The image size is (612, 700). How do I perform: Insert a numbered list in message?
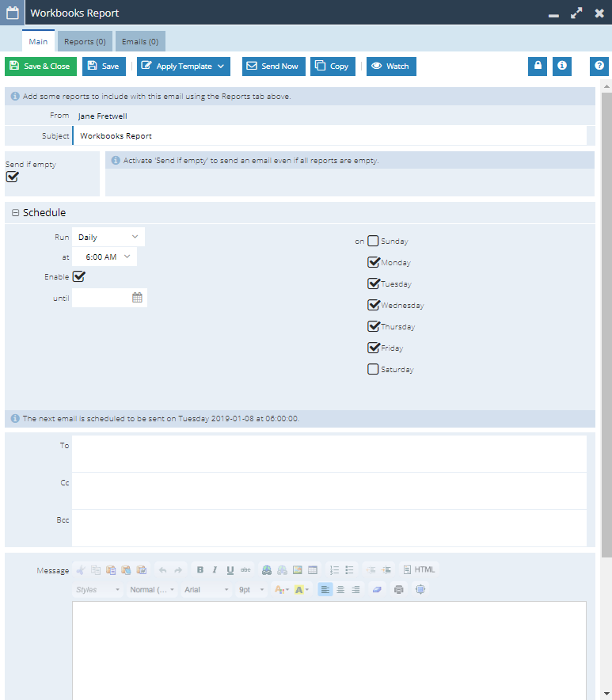click(334, 570)
